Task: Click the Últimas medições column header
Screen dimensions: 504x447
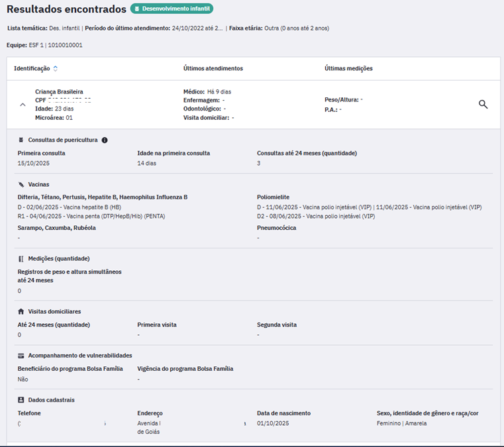Action: pos(348,68)
